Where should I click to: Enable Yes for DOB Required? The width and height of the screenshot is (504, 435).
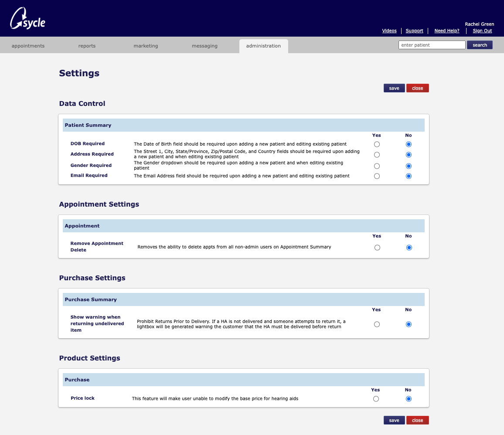tap(377, 144)
